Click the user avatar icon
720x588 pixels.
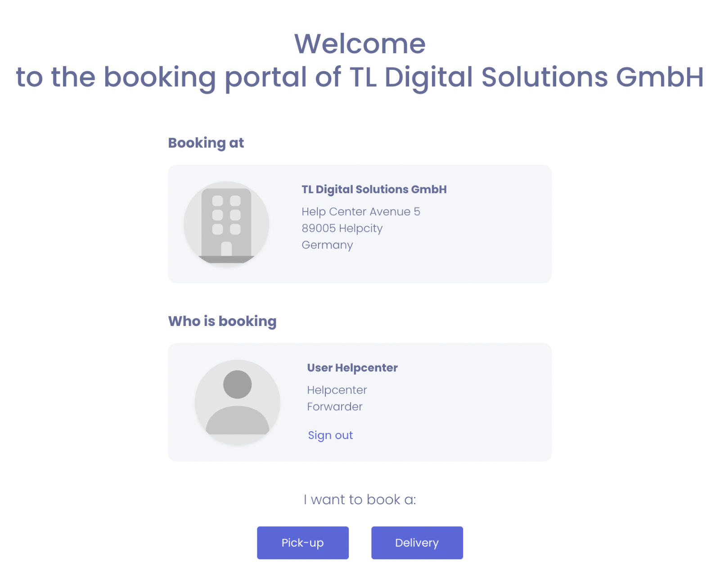[x=237, y=402]
